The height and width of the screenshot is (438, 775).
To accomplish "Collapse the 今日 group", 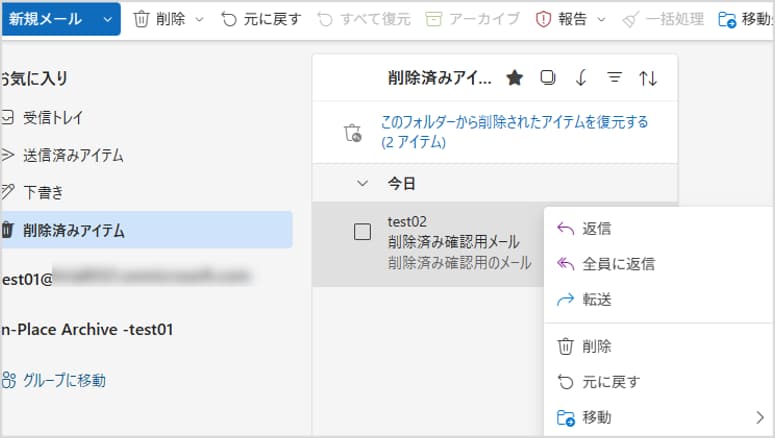I will (x=363, y=183).
